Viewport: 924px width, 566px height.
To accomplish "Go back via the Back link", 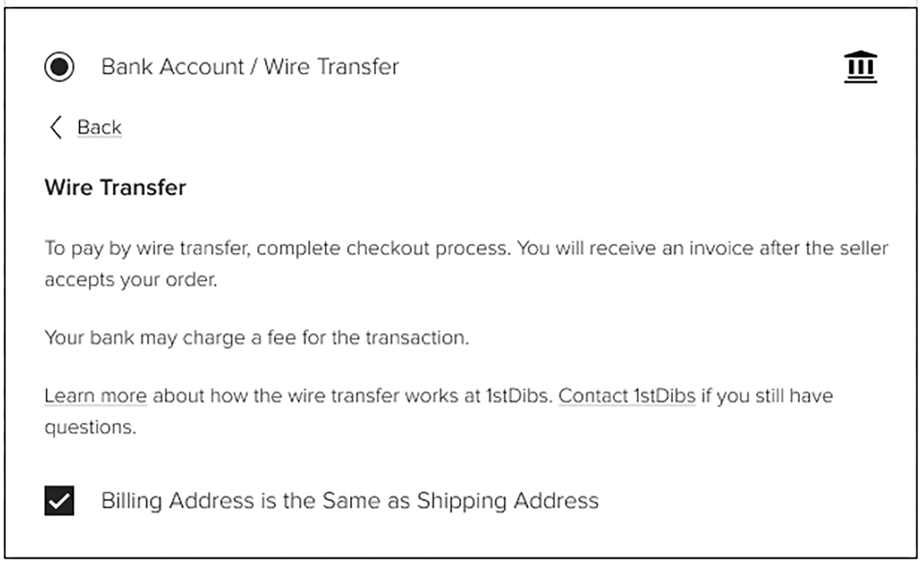I will (x=99, y=127).
